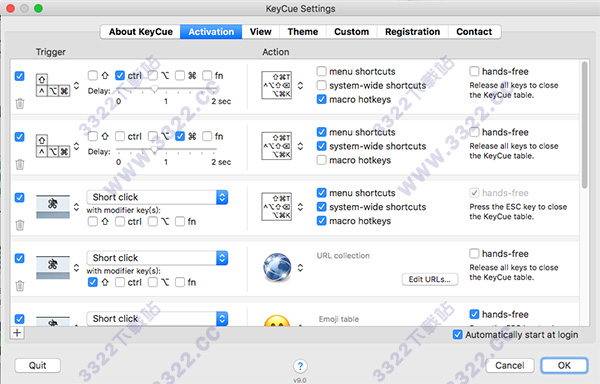The height and width of the screenshot is (384, 600).
Task: Change action type with the first row action stepper
Action: pos(300,85)
